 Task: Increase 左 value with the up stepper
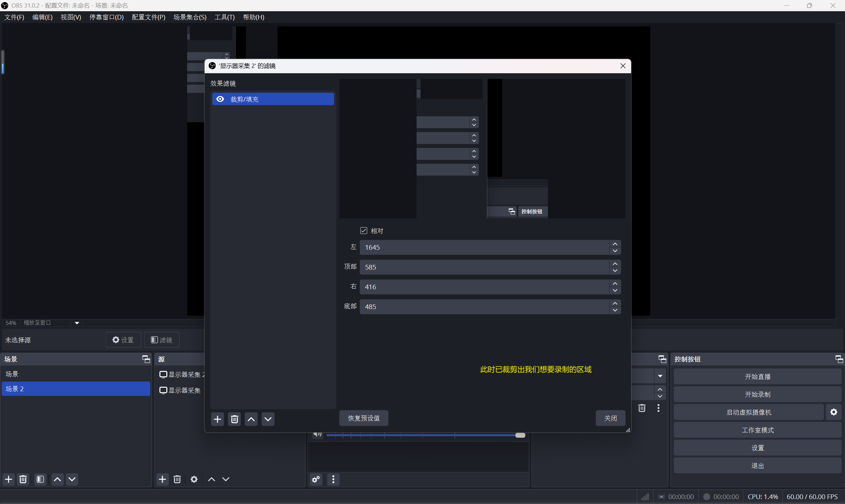[x=615, y=244]
